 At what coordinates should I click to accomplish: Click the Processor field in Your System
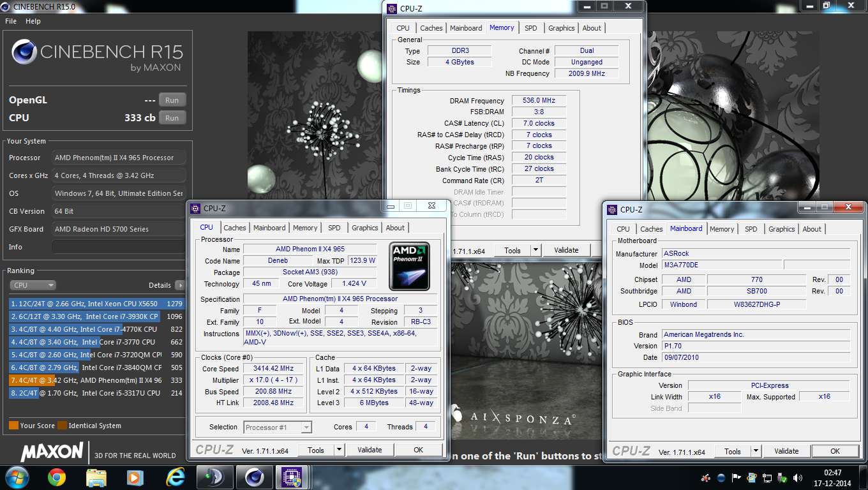point(119,158)
